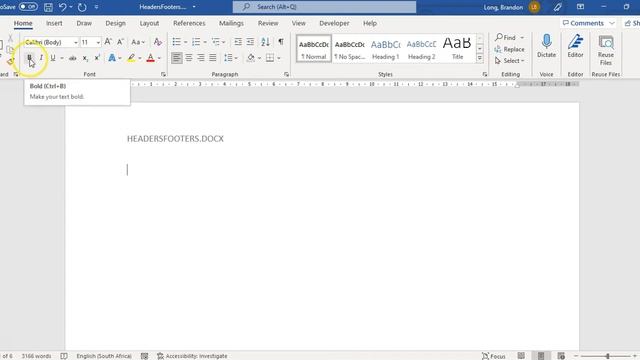Adjust the zoom slider
The height and width of the screenshot is (360, 640).
(608, 356)
